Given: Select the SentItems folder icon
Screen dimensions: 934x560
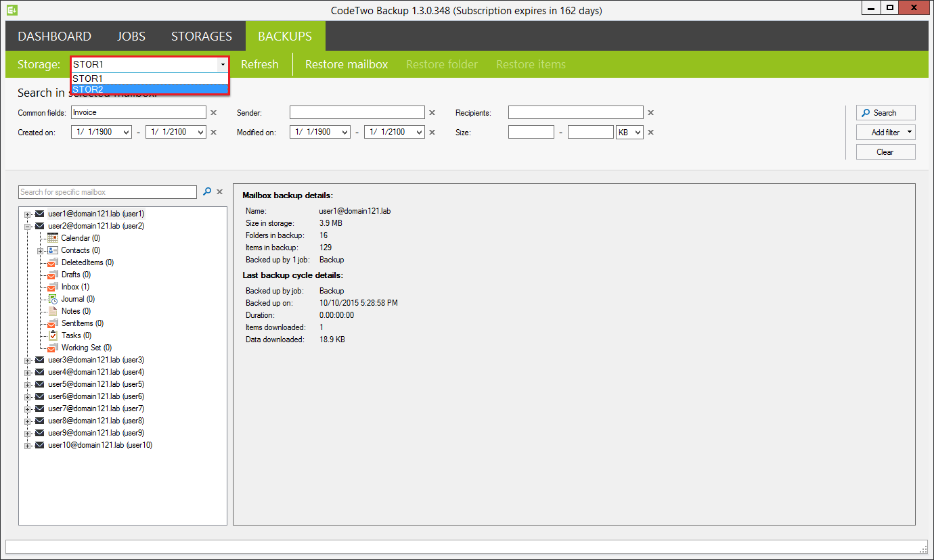Looking at the screenshot, I should (51, 323).
